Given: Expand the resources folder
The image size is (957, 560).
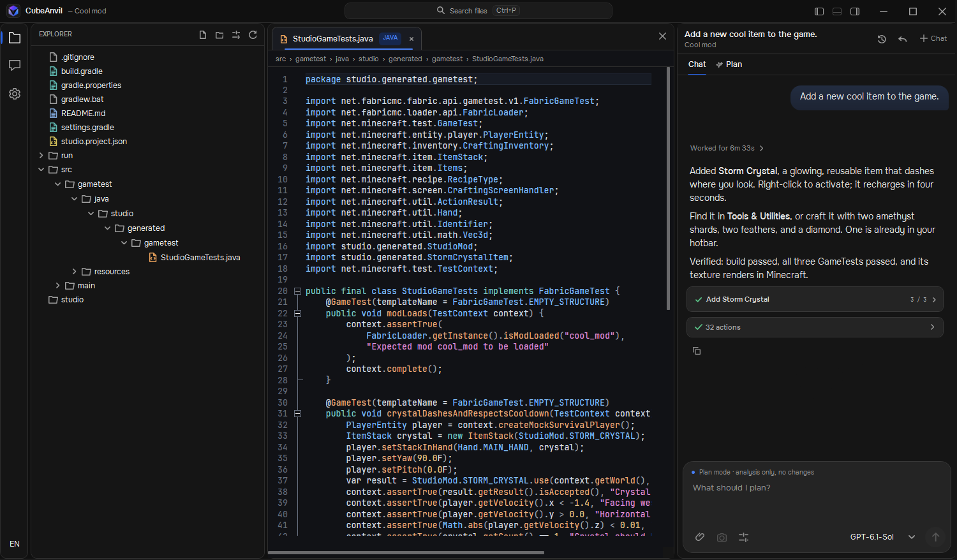Looking at the screenshot, I should click(75, 272).
